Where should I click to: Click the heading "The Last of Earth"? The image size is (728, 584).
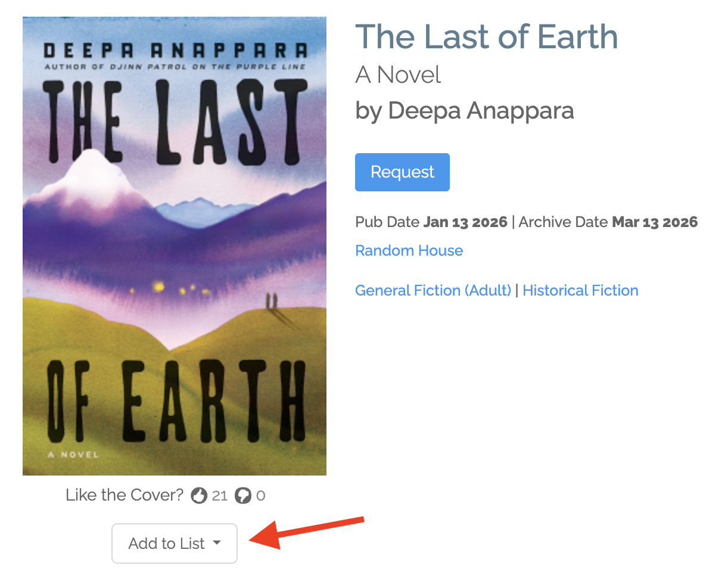(486, 37)
